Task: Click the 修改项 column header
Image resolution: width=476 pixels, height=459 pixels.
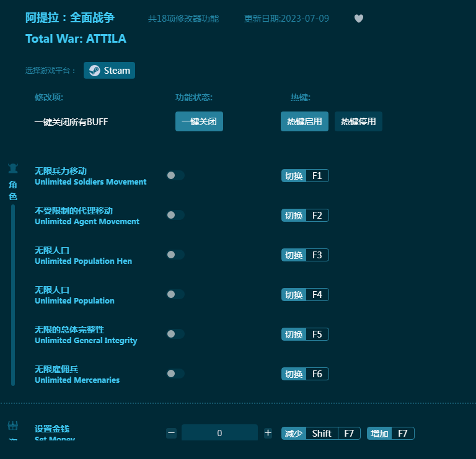Action: click(x=49, y=97)
